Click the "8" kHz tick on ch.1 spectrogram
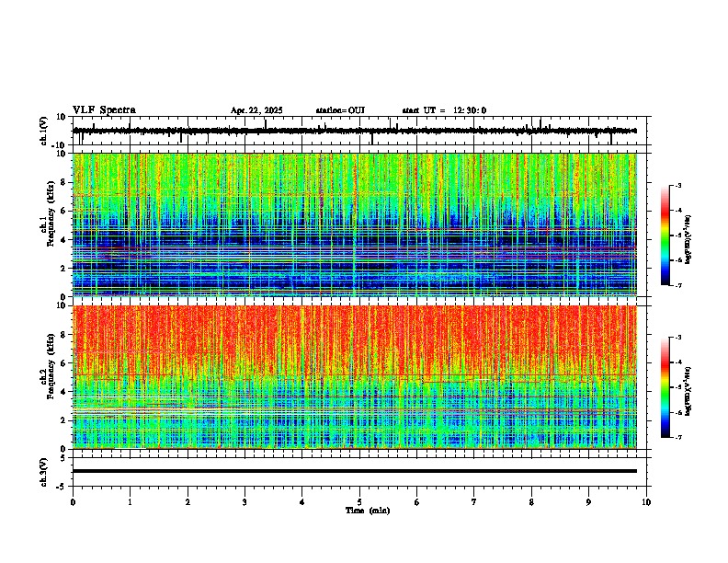Viewport: 728px width, 563px height. pos(63,182)
